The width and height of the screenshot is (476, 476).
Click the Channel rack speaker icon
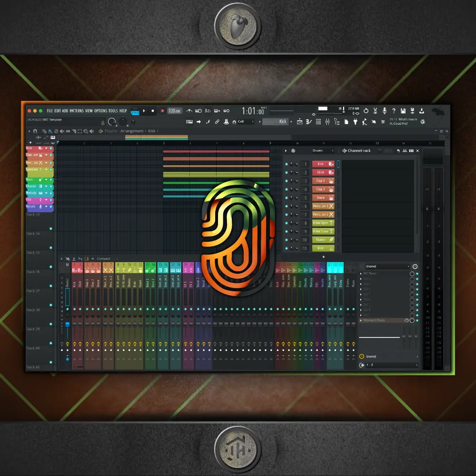coord(344,151)
